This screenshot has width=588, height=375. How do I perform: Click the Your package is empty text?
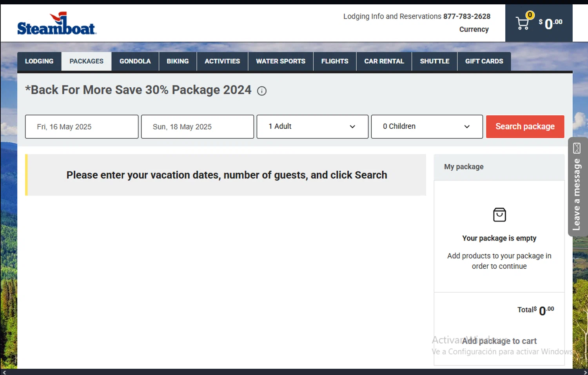tap(499, 238)
